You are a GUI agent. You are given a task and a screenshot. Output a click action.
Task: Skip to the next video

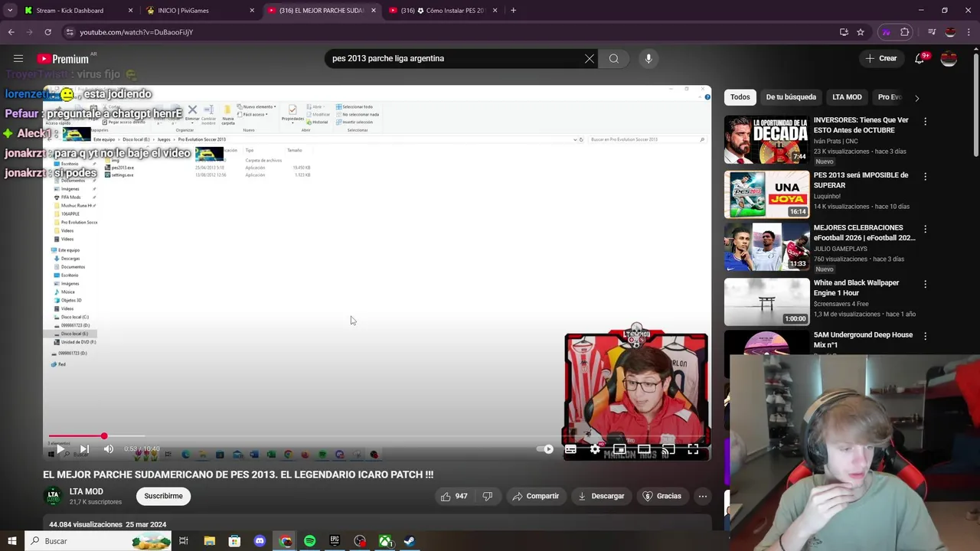point(84,449)
